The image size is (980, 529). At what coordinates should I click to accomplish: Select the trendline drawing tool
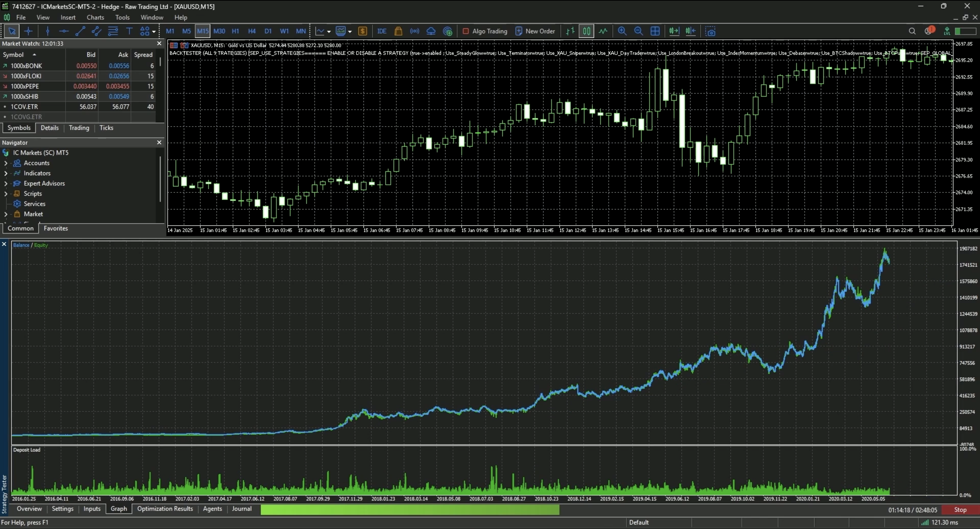pyautogui.click(x=80, y=31)
